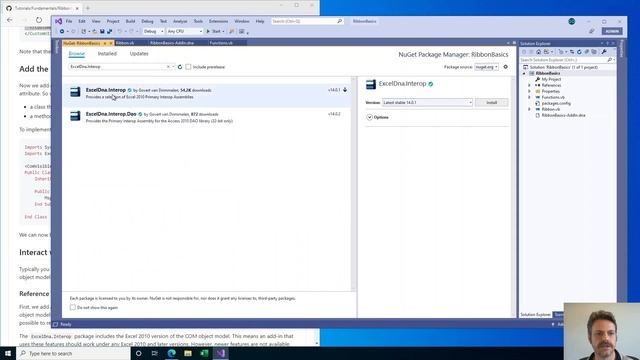Screen dimensions: 640x360
Task: Expand the References node
Action: (x=530, y=85)
